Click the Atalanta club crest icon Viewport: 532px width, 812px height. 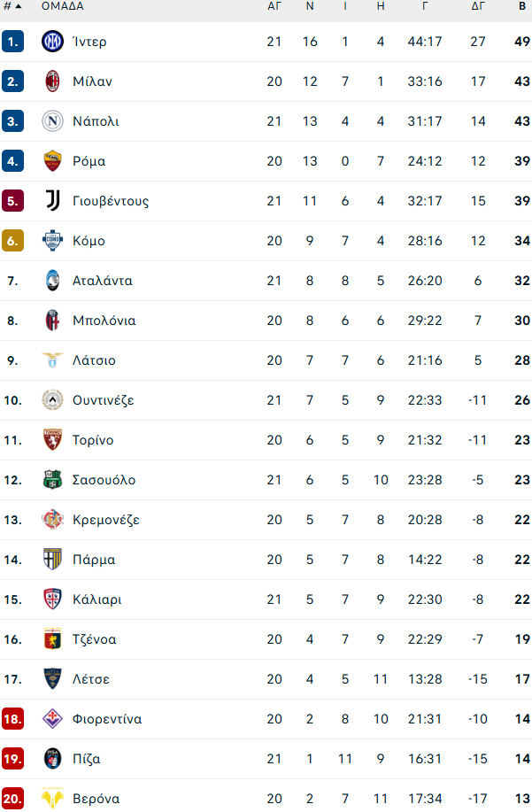tap(53, 281)
